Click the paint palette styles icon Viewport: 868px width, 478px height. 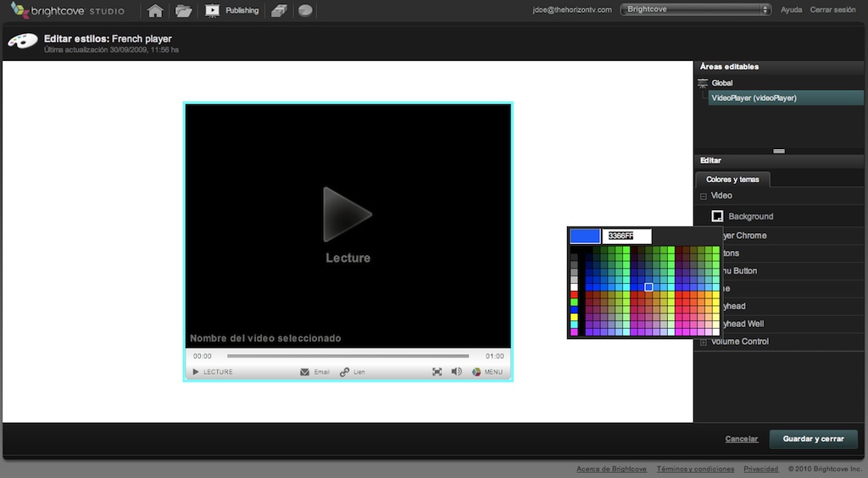point(23,42)
